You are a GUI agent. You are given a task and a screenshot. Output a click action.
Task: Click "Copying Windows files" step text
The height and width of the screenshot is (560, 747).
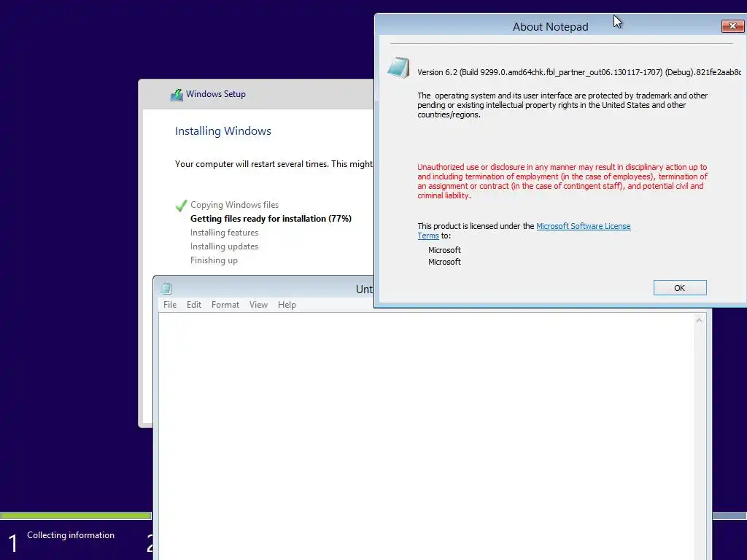[234, 205]
